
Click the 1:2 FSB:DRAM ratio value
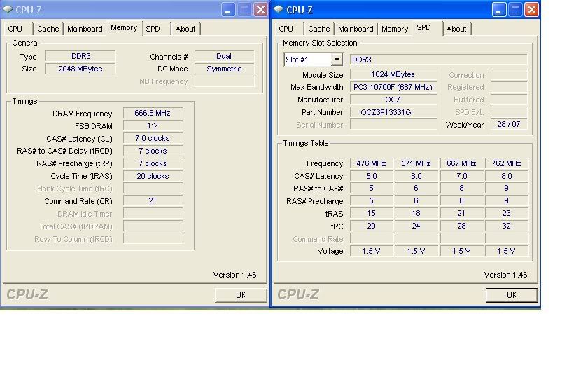(153, 125)
